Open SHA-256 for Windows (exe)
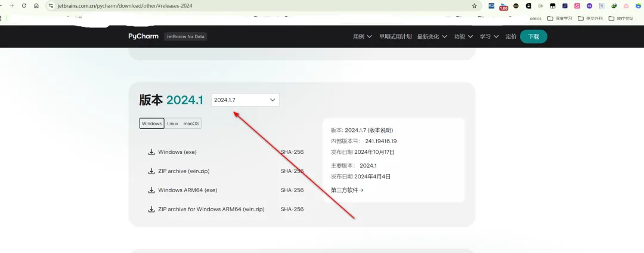644x253 pixels. [x=292, y=152]
